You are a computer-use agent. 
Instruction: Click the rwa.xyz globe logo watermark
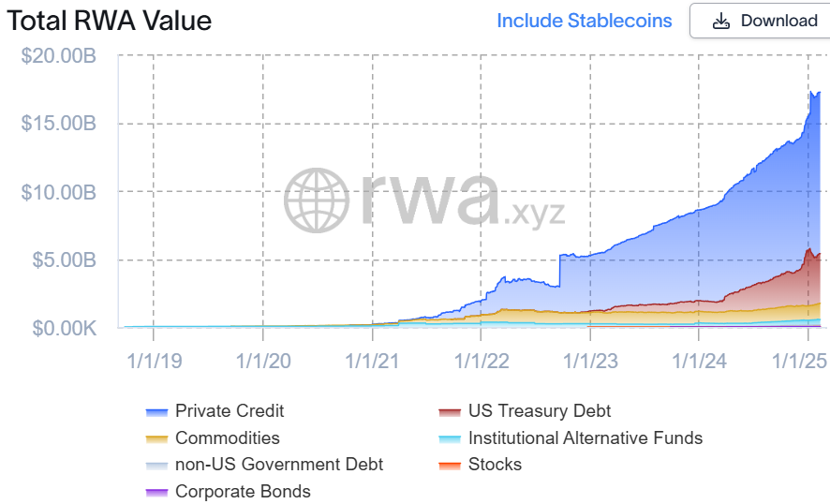point(317,200)
